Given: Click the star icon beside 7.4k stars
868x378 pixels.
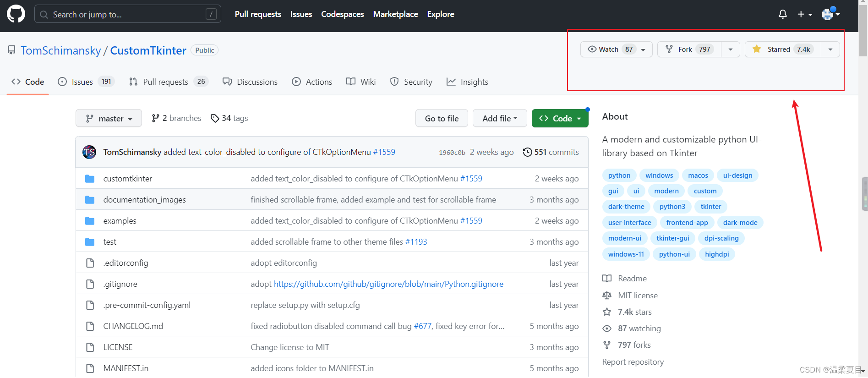Looking at the screenshot, I should tap(607, 312).
